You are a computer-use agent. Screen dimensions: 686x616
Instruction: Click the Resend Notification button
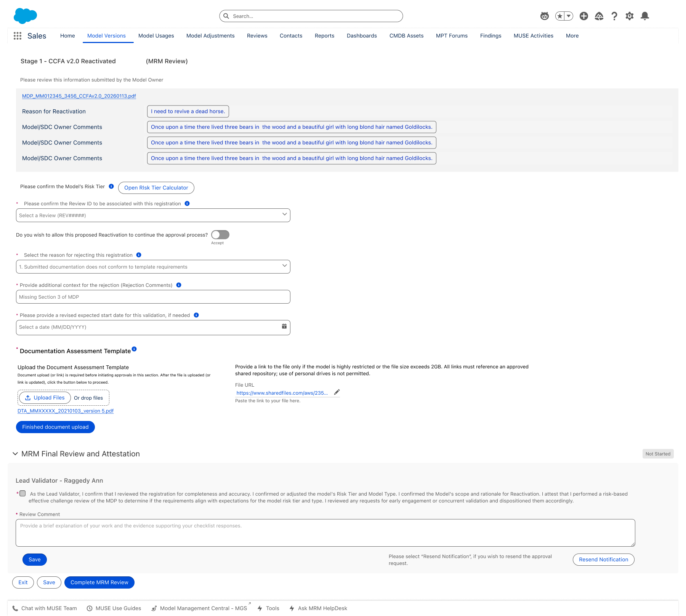coord(603,560)
